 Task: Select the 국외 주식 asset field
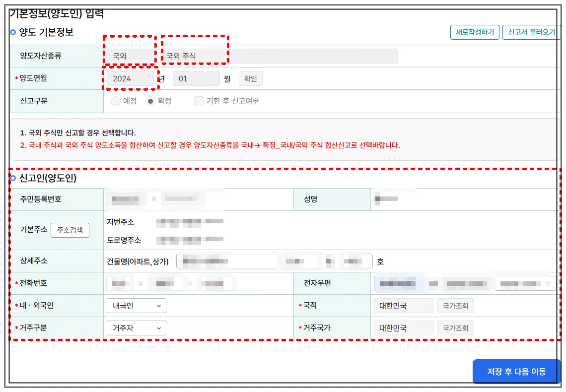[194, 55]
